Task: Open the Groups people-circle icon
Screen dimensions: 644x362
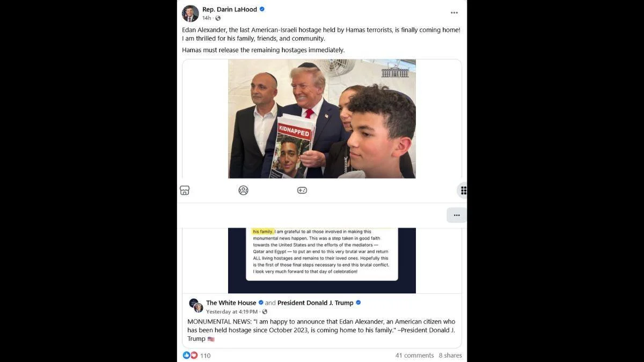Action: pos(243,190)
